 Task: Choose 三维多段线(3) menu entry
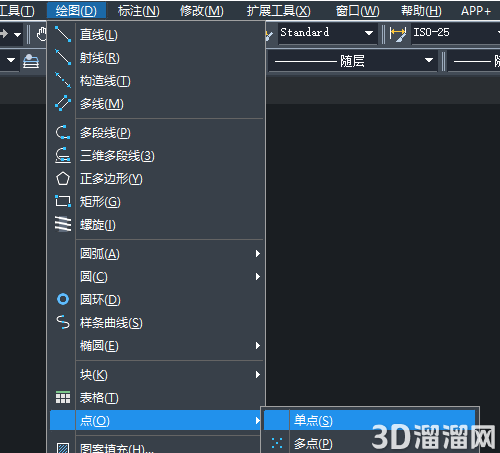[x=157, y=156]
